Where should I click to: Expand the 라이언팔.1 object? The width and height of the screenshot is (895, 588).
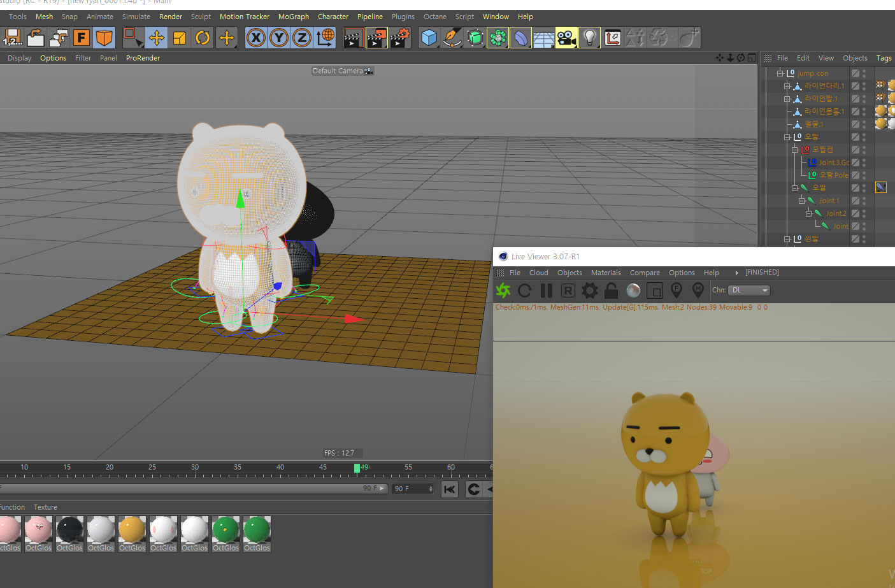(787, 99)
